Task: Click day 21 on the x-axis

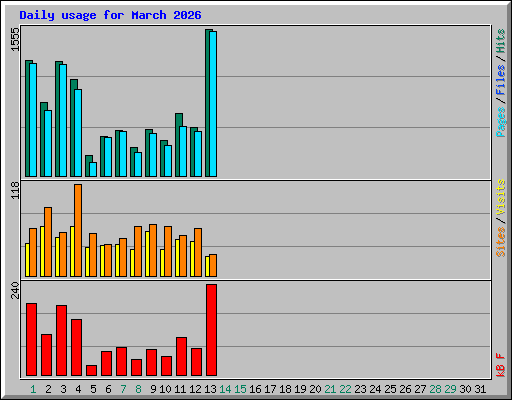Action: coord(330,389)
